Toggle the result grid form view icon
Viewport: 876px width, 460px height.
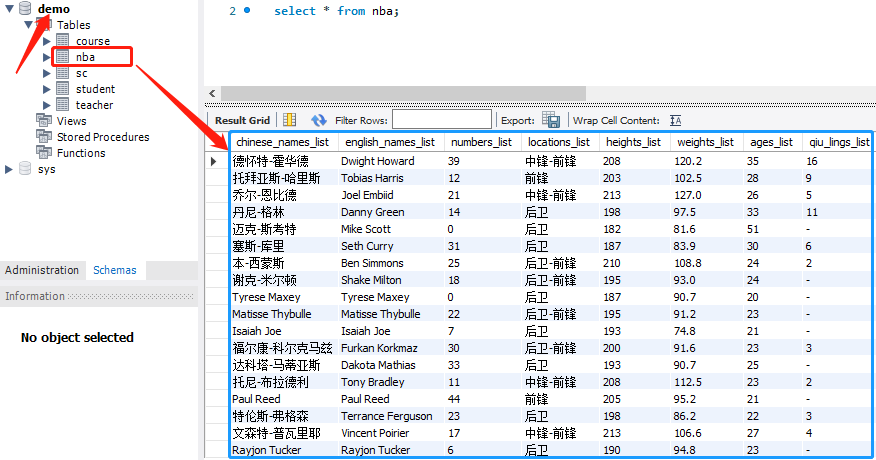click(x=289, y=120)
